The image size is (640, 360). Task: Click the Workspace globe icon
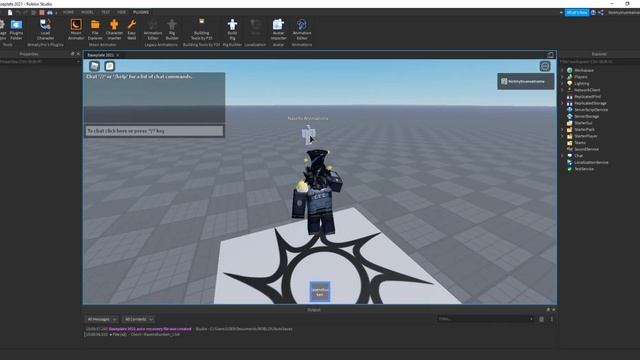click(x=569, y=70)
